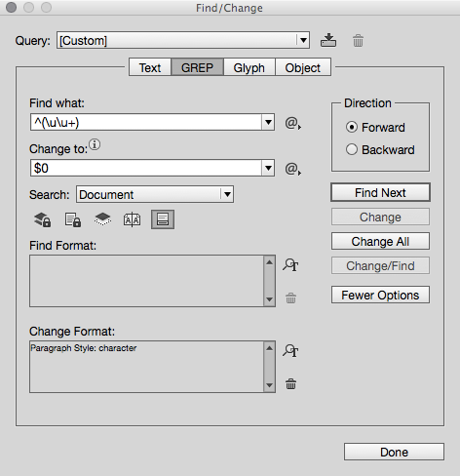Open special characters menu beside Change to
The width and height of the screenshot is (460, 476).
(x=292, y=169)
